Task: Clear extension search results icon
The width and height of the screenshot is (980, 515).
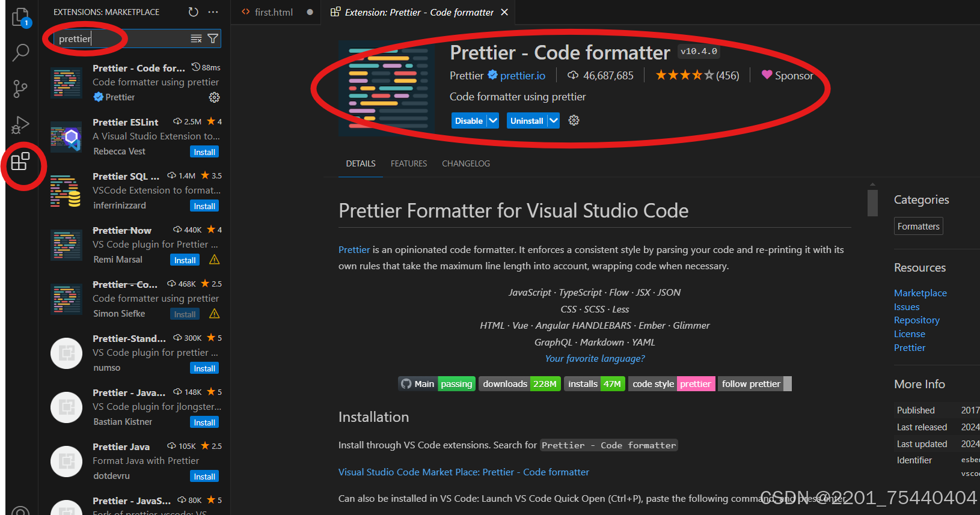Action: pyautogui.click(x=196, y=38)
